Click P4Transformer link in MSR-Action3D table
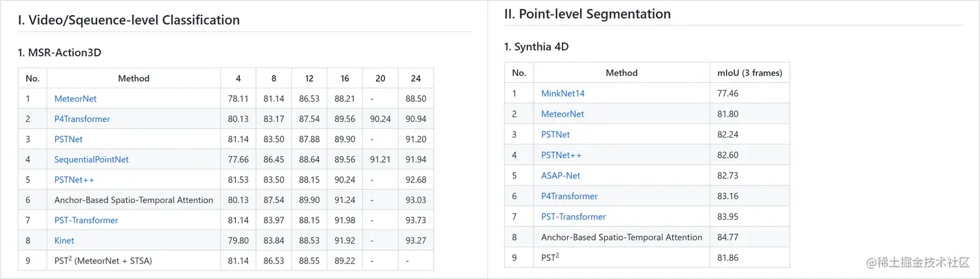 (82, 119)
